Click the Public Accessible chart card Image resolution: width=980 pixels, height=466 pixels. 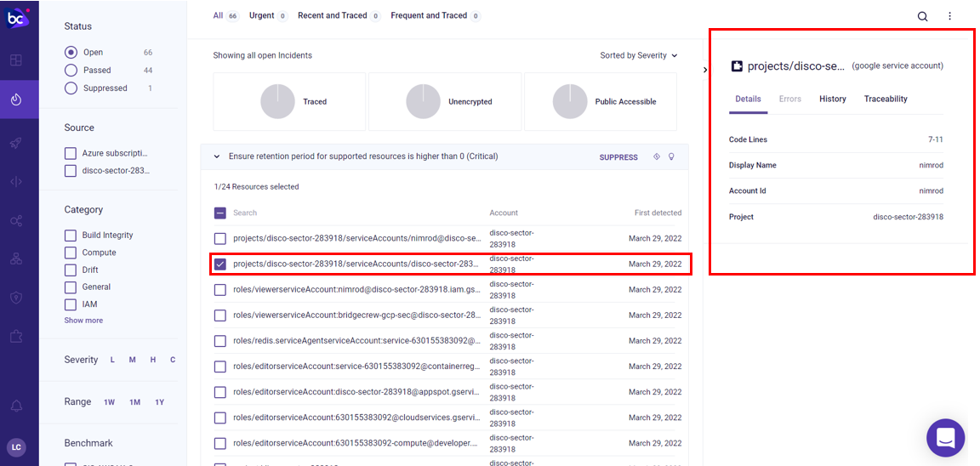pos(601,101)
